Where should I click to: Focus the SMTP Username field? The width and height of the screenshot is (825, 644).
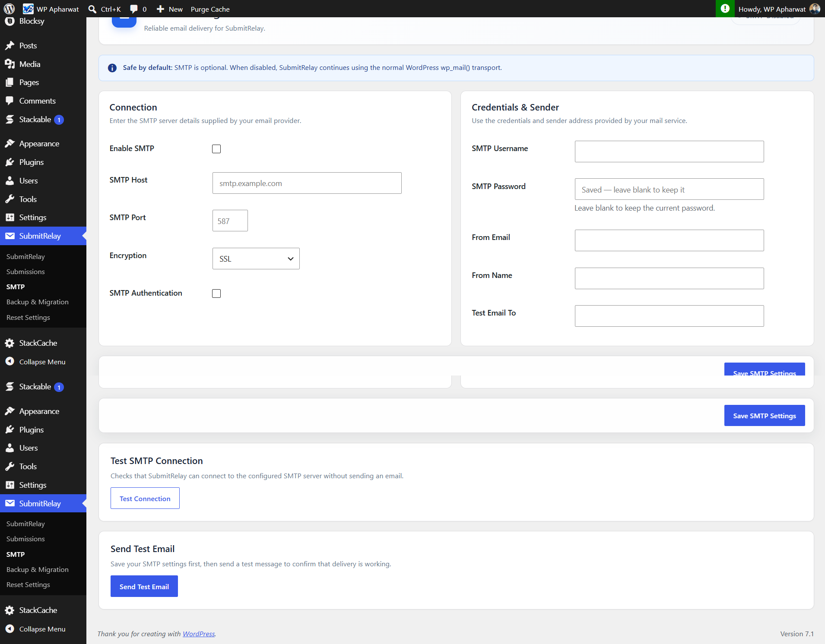669,152
